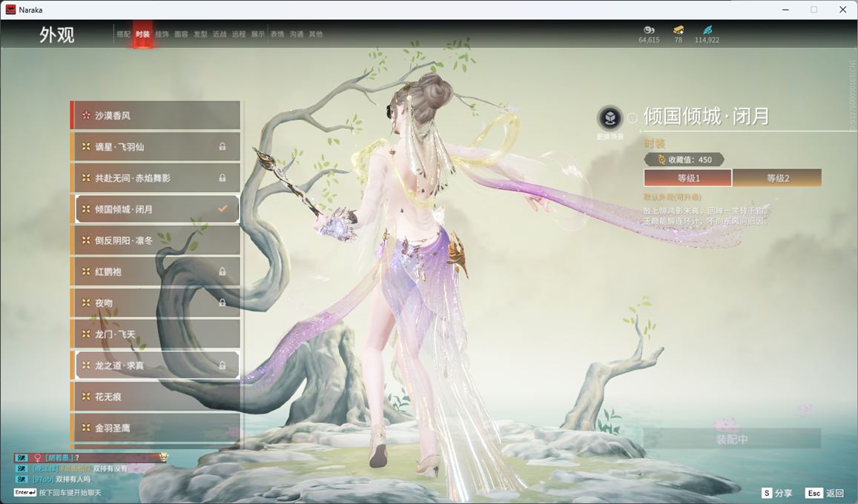The image size is (858, 504).
Task: Open the 近战 weapons tab
Action: coord(220,34)
